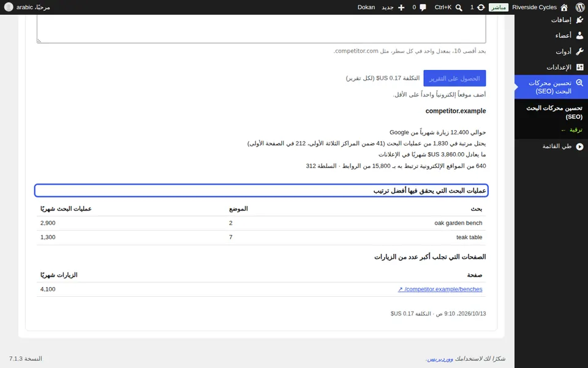Open the Ctrl+K search magnifier icon

tap(459, 7)
